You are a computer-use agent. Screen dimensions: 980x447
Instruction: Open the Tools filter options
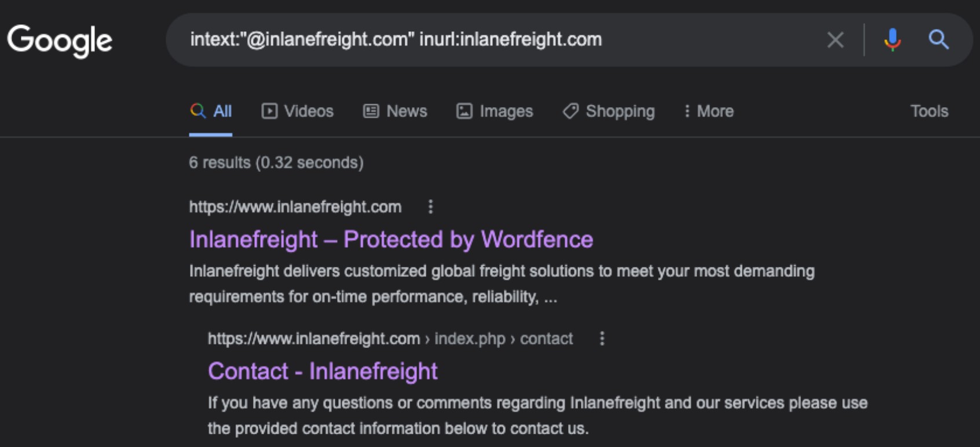point(929,111)
